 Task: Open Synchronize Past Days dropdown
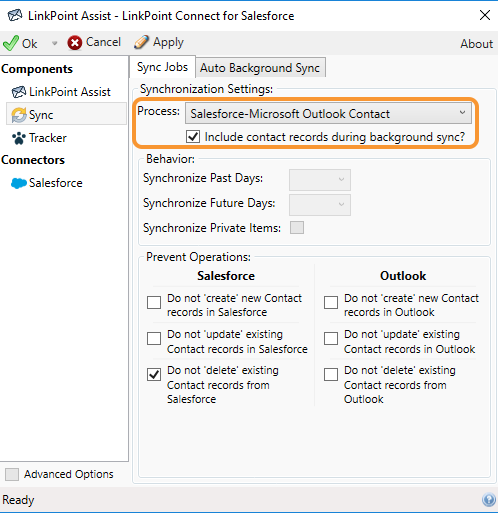coord(320,179)
